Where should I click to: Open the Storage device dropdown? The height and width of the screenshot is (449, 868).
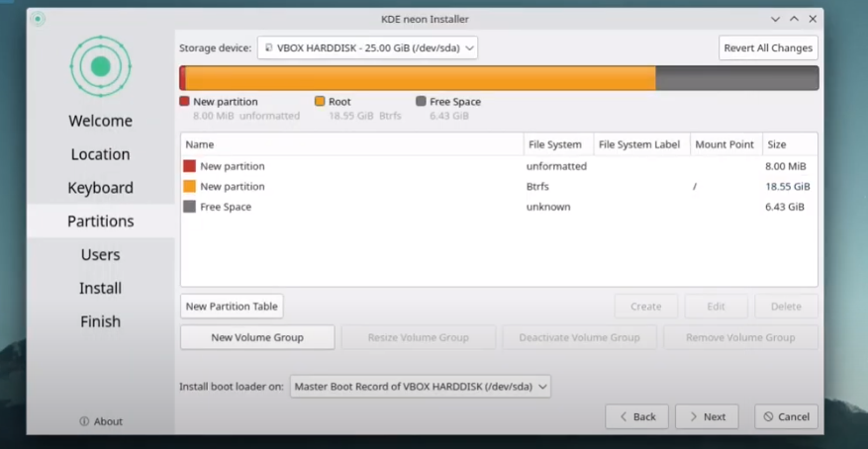point(367,47)
